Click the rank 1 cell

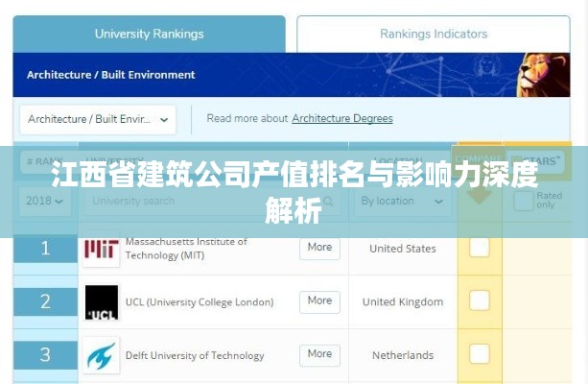[45, 249]
